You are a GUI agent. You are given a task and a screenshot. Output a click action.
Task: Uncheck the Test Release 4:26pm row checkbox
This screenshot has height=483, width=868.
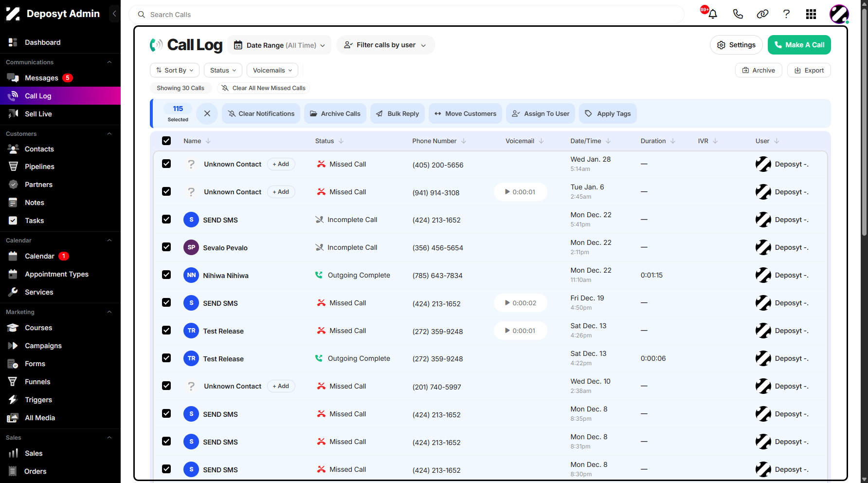(166, 330)
